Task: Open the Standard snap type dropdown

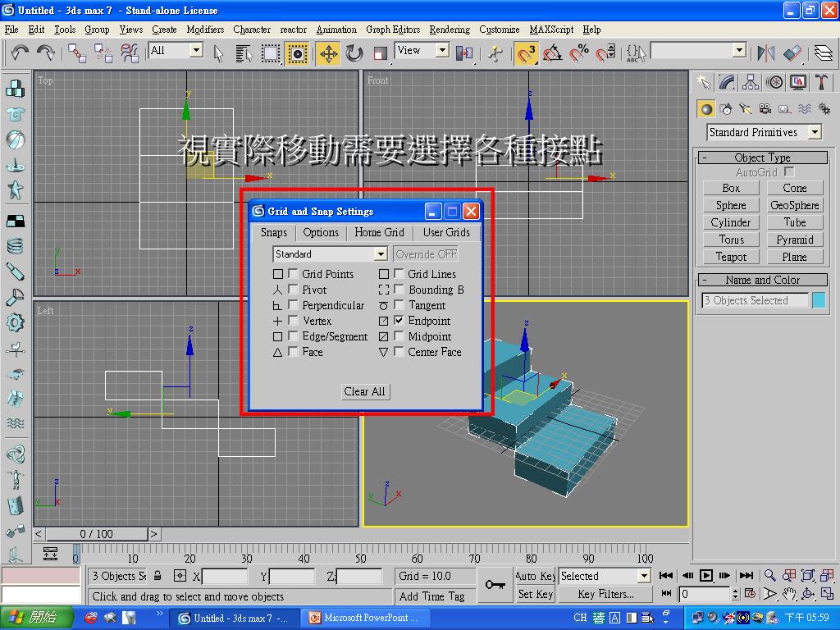Action: pos(330,254)
